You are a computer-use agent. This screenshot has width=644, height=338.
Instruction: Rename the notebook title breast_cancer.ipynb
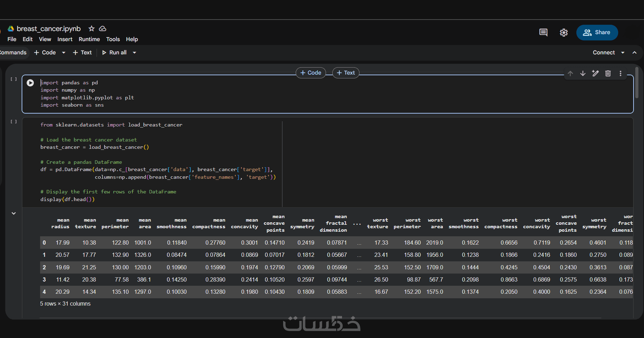point(49,29)
